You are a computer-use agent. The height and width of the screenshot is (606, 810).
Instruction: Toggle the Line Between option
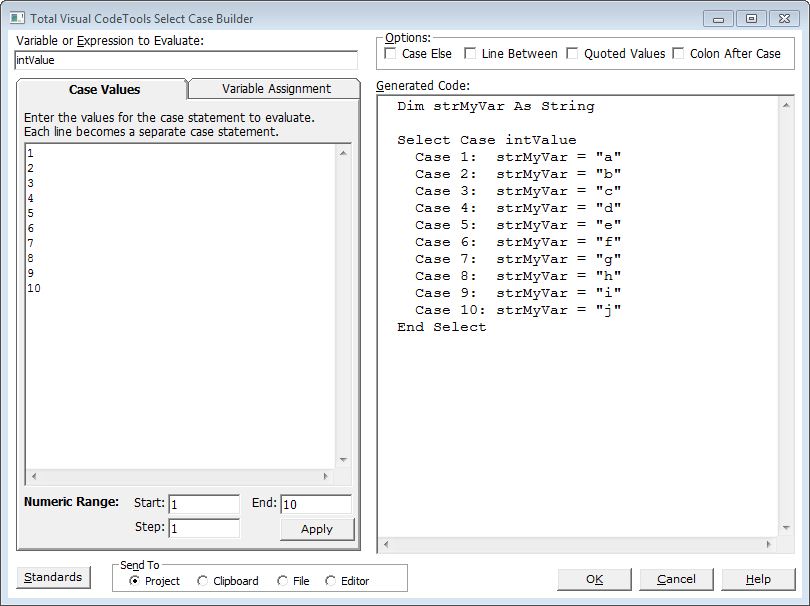coord(471,54)
